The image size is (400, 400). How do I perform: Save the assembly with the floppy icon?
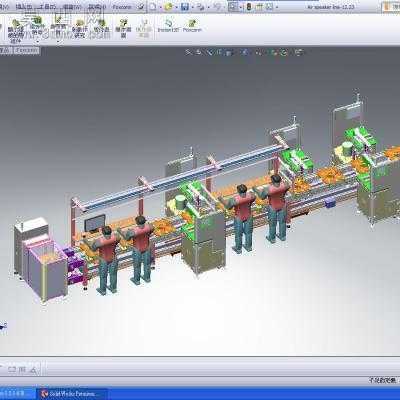tap(185, 7)
